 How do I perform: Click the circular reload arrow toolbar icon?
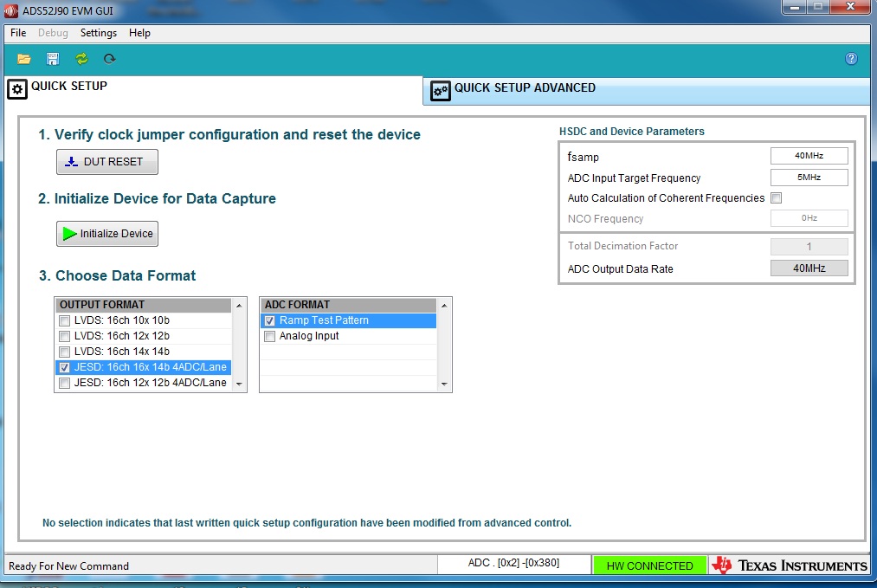click(x=110, y=59)
